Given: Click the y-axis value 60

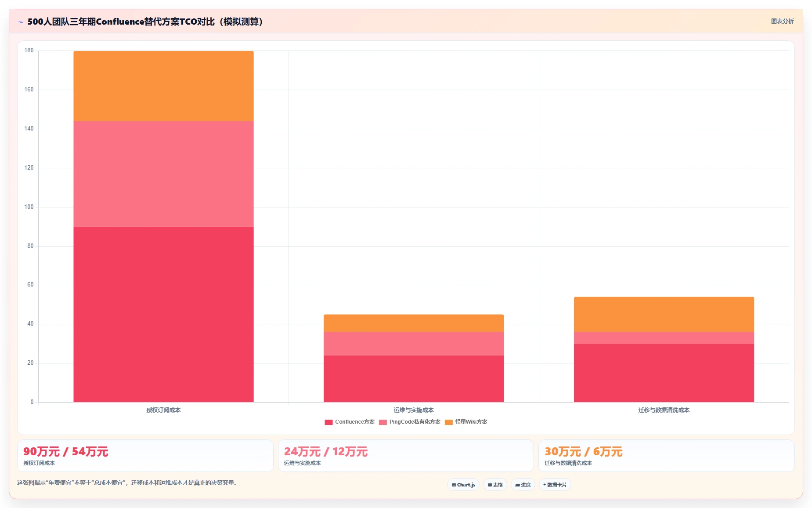Looking at the screenshot, I should point(30,285).
